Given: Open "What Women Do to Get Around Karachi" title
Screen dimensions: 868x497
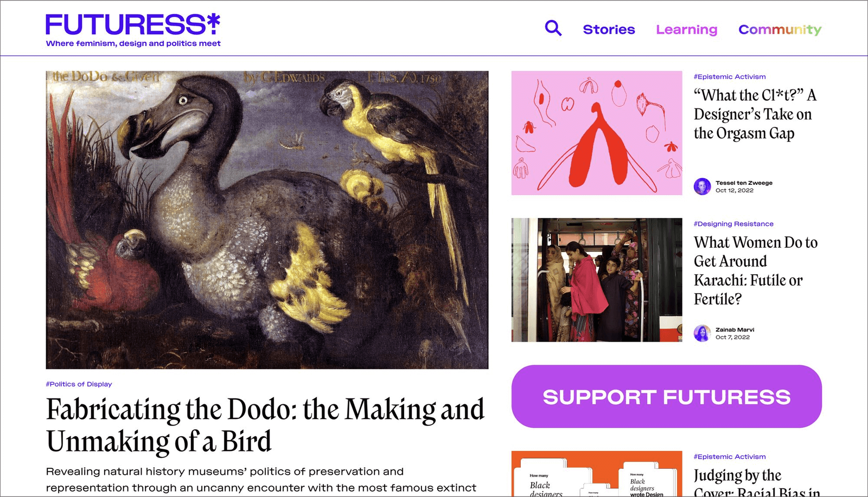Looking at the screenshot, I should tap(756, 270).
